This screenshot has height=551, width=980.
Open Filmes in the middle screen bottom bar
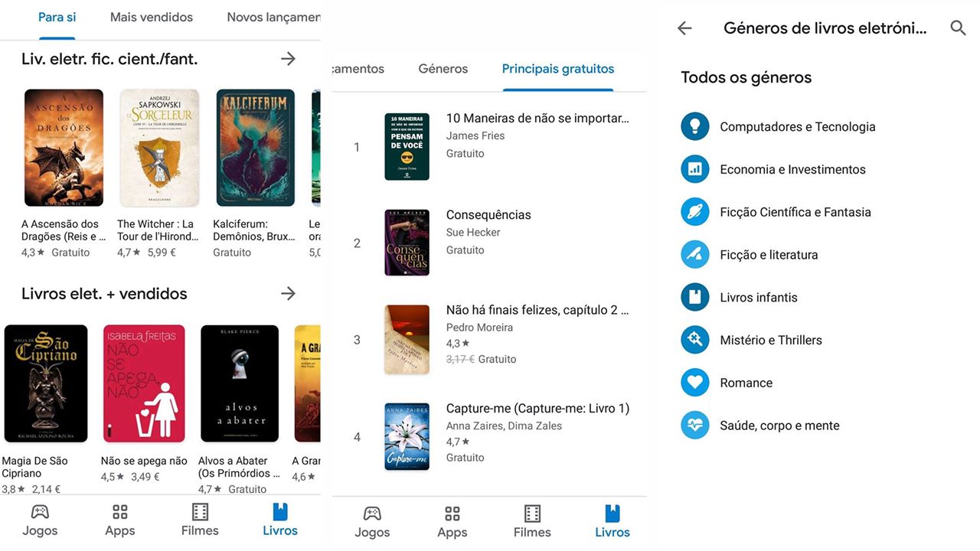tap(532, 522)
